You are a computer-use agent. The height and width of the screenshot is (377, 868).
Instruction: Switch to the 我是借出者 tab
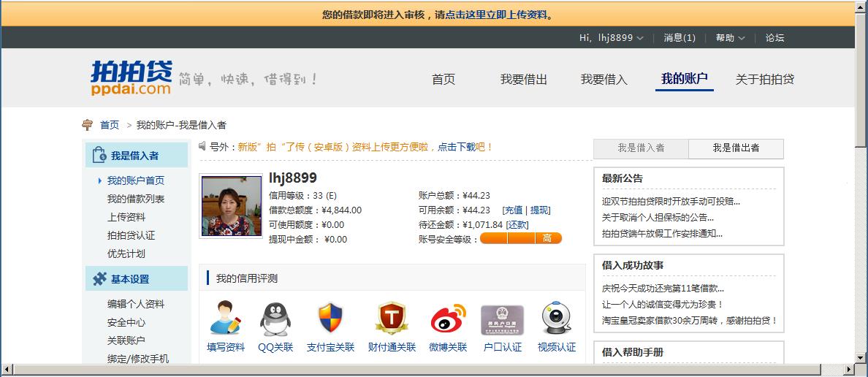pyautogui.click(x=736, y=148)
